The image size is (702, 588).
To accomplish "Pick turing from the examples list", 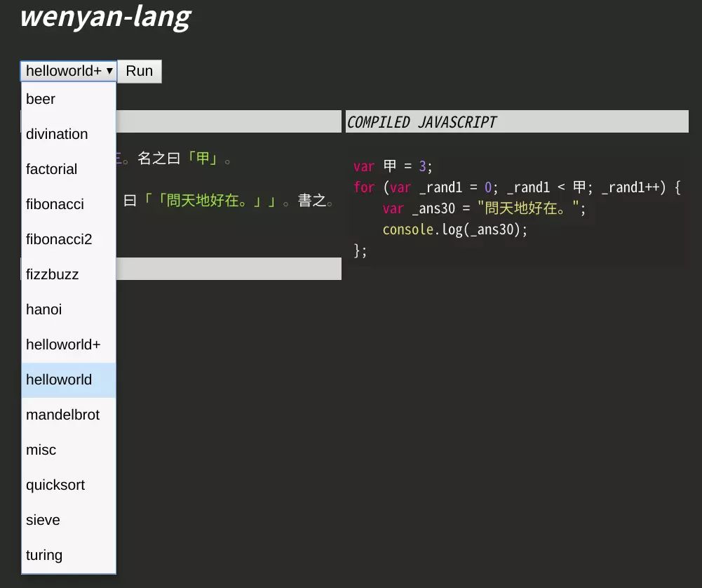I will click(69, 555).
